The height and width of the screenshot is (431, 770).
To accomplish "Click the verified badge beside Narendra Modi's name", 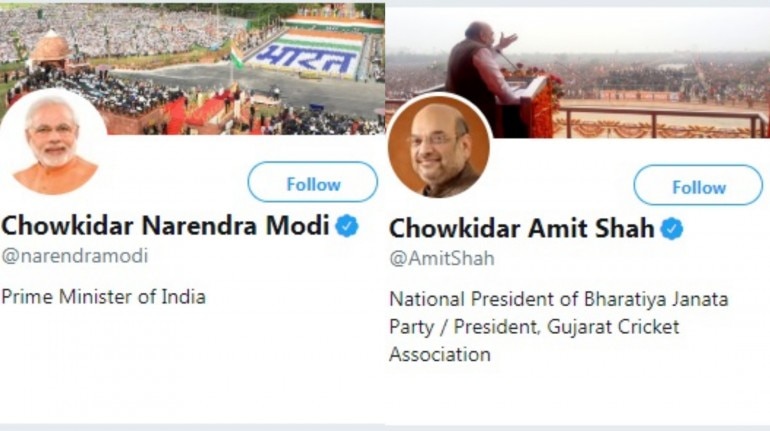I will coord(347,226).
